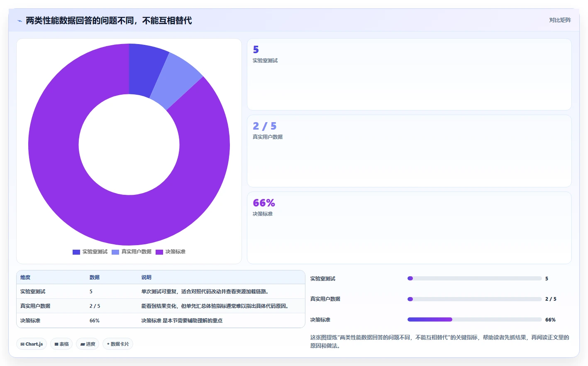The image size is (588, 366).
Task: Click the 66% value beside the progress bar
Action: coord(550,320)
